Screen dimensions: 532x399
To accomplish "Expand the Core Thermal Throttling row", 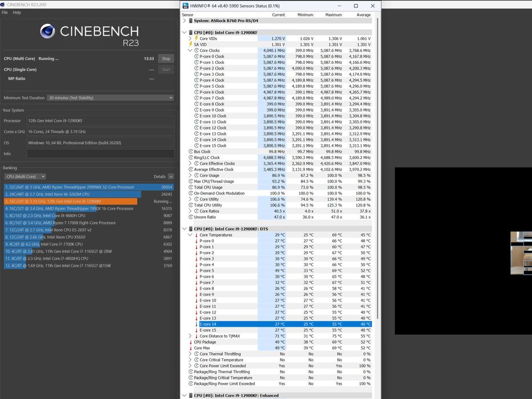I will 190,354.
